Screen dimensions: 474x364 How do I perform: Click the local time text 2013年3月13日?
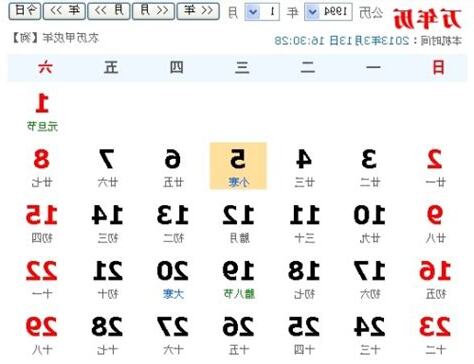[341, 41]
